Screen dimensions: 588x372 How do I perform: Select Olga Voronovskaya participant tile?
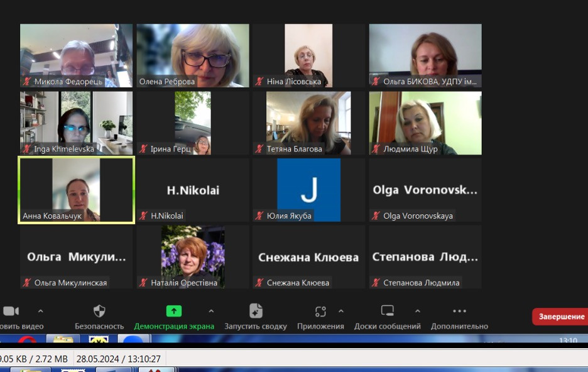425,190
